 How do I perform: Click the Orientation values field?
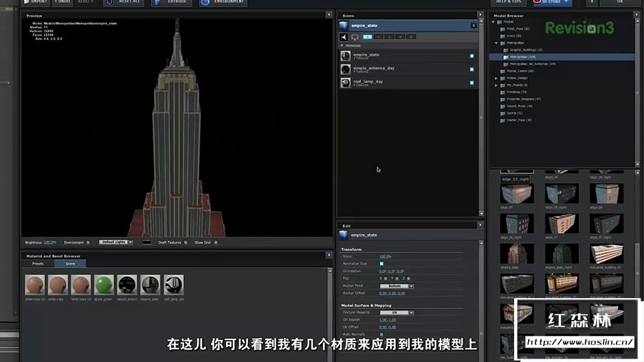[x=392, y=271]
